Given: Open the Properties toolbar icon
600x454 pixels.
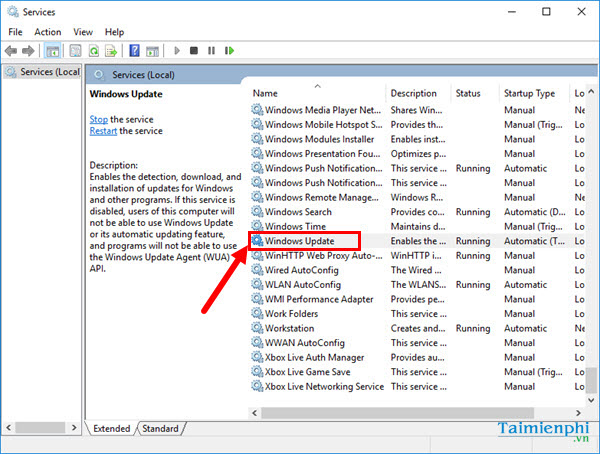Looking at the screenshot, I should pyautogui.click(x=75, y=51).
